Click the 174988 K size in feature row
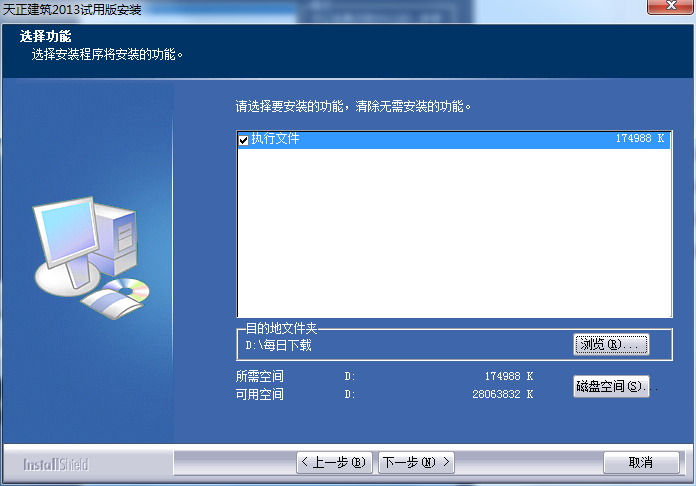This screenshot has height=486, width=696. pos(640,140)
